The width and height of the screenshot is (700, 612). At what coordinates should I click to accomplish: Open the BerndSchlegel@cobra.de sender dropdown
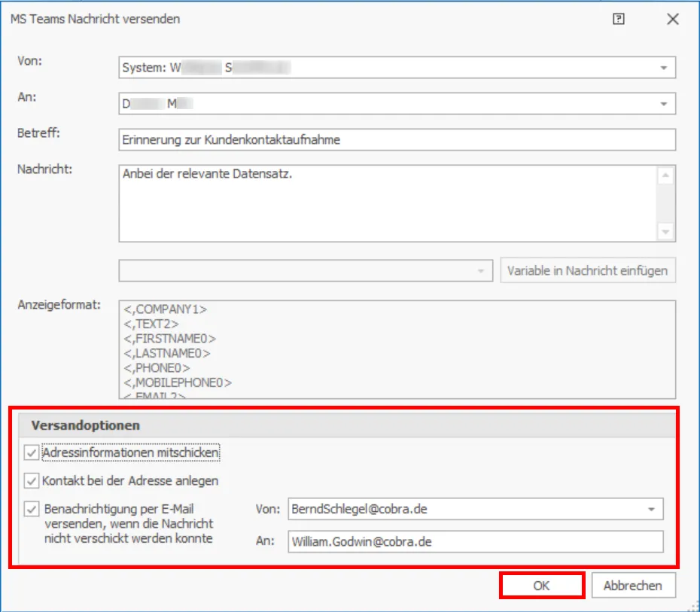pos(651,510)
